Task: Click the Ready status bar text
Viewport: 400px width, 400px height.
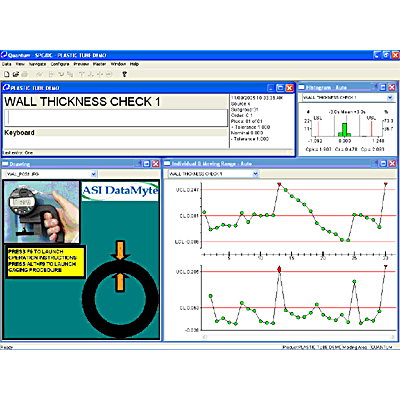Action: (x=7, y=347)
